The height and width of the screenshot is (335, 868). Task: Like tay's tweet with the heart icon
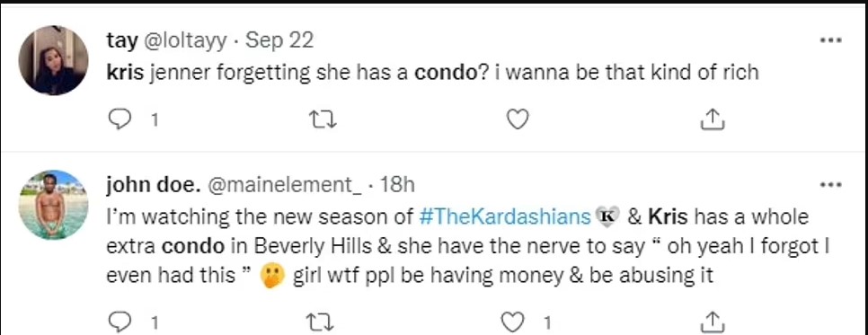(x=518, y=119)
